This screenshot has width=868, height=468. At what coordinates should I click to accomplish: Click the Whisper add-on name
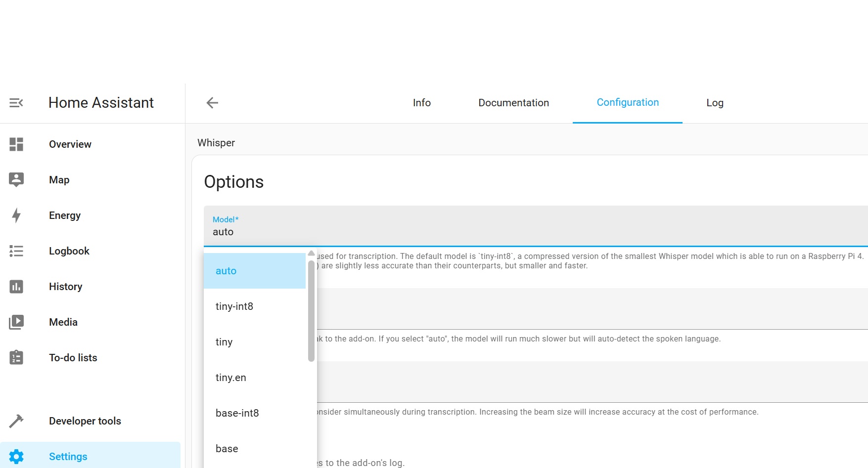216,143
